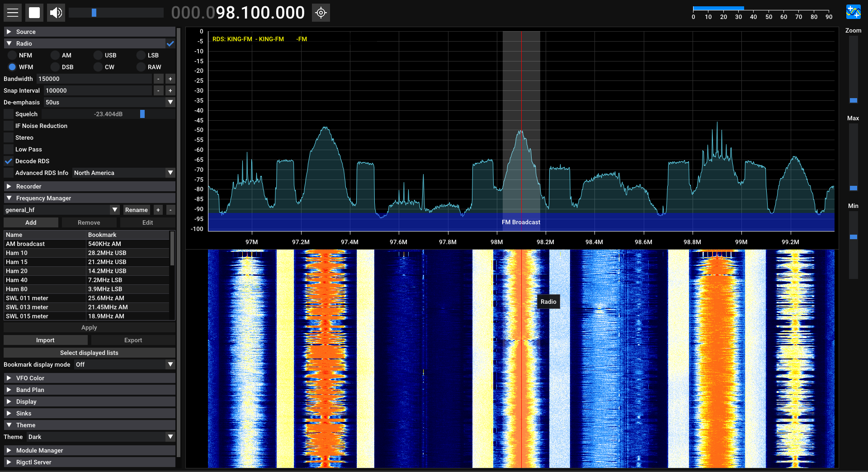Click the tuning mode crosshair icon
The image size is (868, 472).
point(321,13)
